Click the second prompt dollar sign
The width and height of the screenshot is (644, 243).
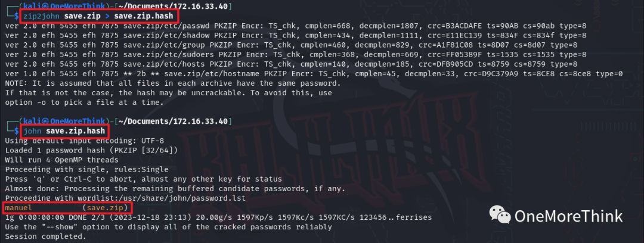(x=17, y=132)
